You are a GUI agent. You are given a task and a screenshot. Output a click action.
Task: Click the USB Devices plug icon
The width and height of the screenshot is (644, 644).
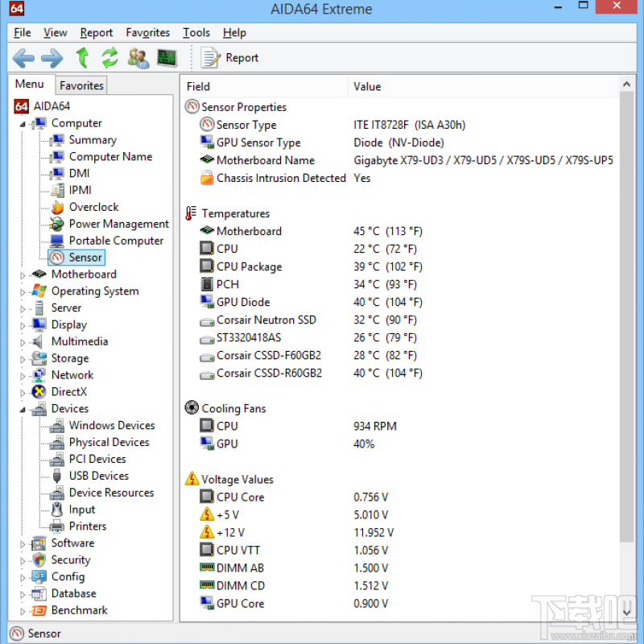click(x=57, y=476)
